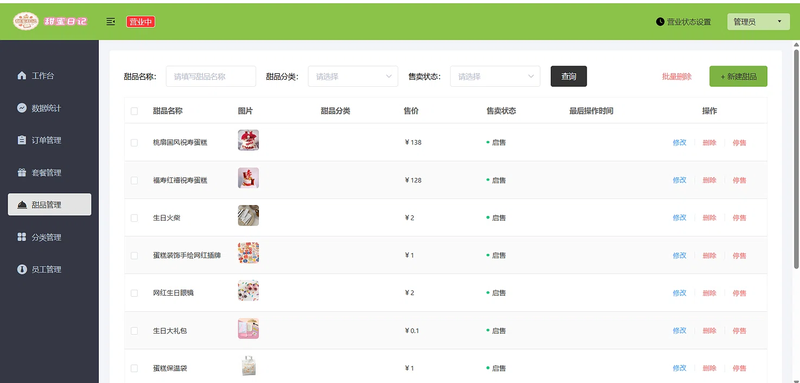This screenshot has height=383, width=800.
Task: Open 甜品管理 in the sidebar
Action: (49, 205)
